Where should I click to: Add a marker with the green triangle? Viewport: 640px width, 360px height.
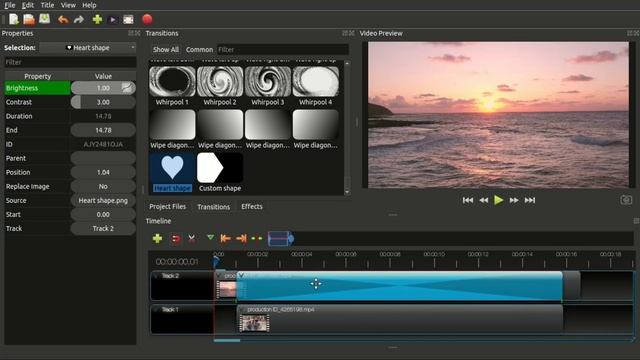210,238
